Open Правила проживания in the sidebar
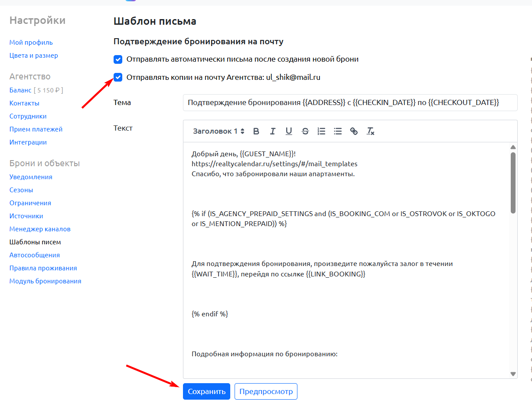The width and height of the screenshot is (532, 404). click(43, 268)
